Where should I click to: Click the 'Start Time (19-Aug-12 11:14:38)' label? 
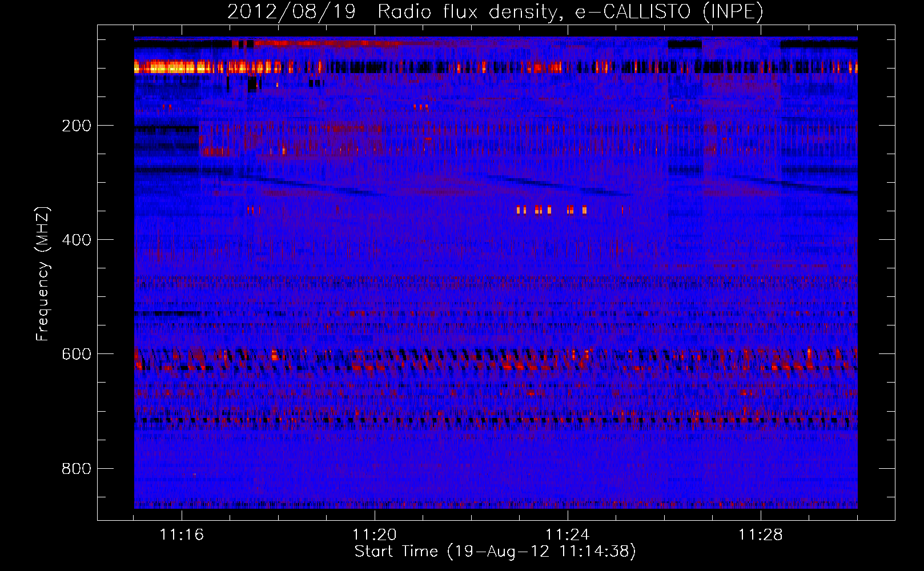click(x=495, y=552)
